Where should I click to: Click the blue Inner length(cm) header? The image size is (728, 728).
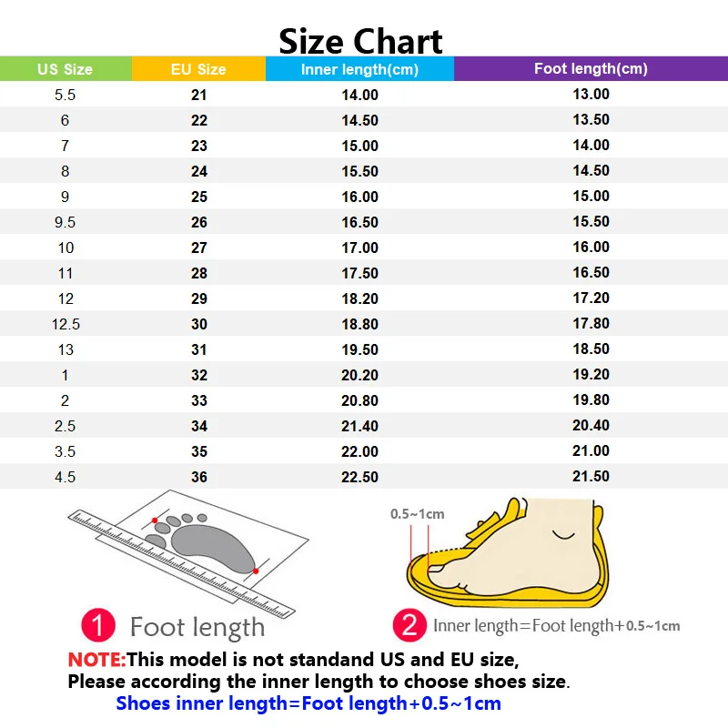tap(359, 69)
